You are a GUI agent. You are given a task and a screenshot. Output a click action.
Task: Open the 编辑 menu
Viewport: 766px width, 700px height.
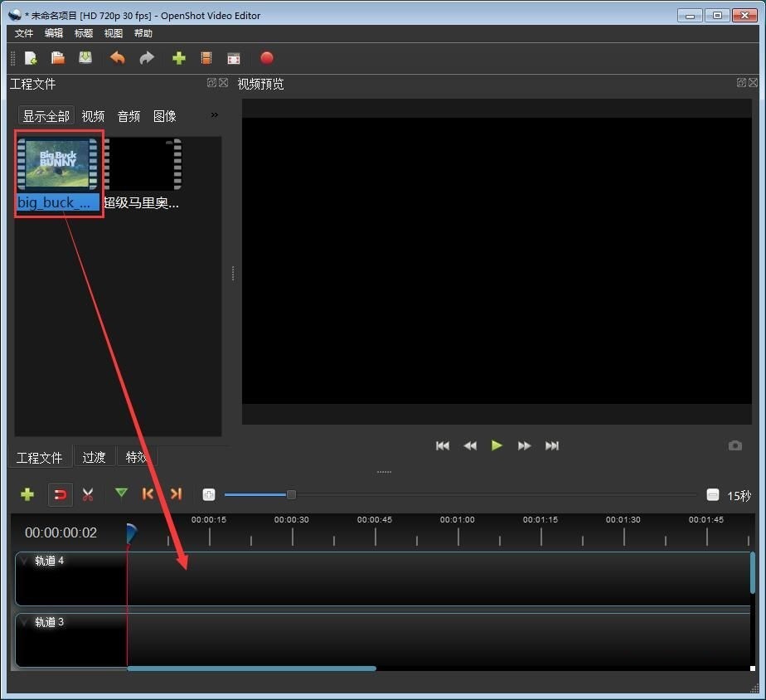pyautogui.click(x=54, y=33)
